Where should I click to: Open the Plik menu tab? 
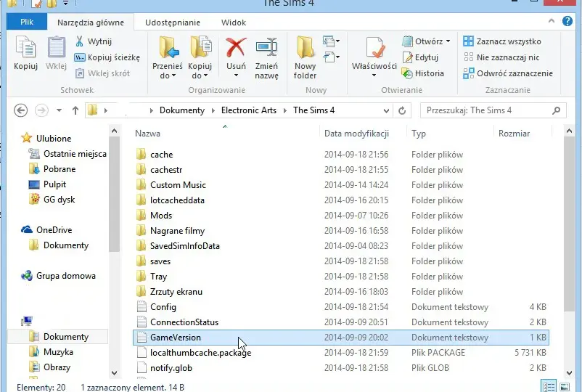point(27,22)
